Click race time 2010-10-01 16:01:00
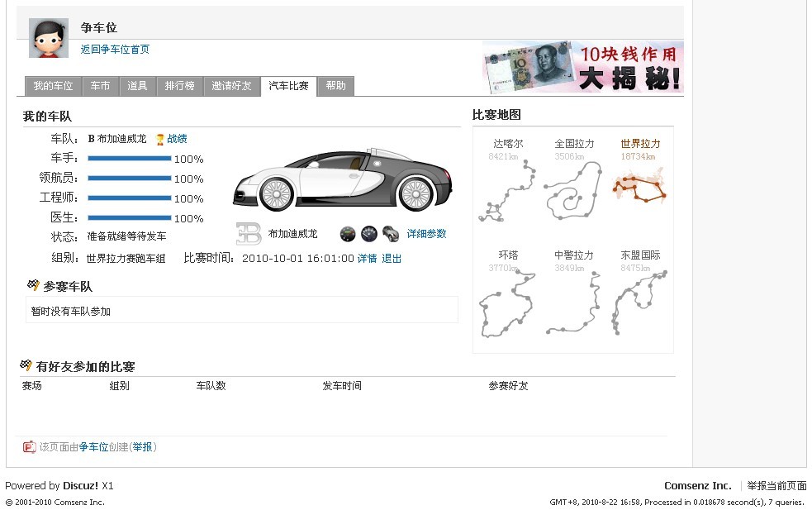 tap(297, 258)
